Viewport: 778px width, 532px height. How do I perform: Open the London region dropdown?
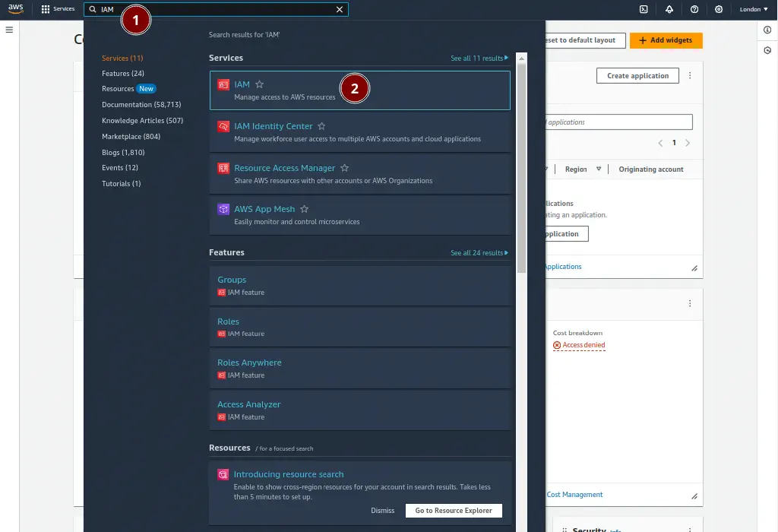pos(753,9)
